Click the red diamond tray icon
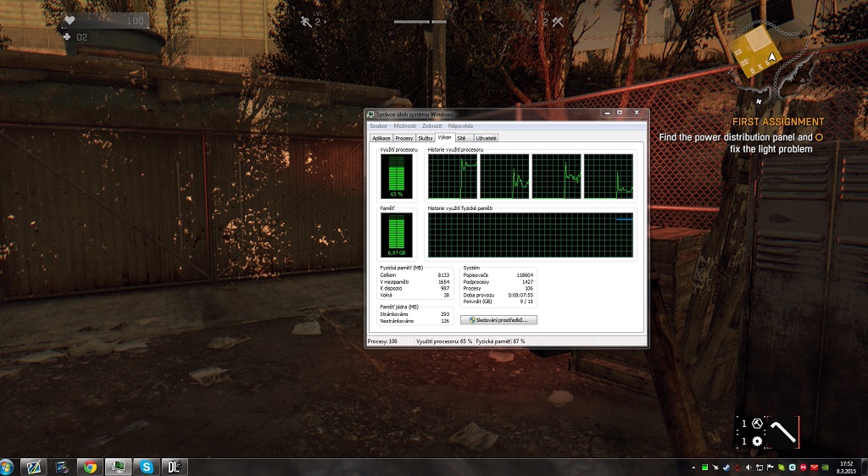Viewport: 868px width, 476px height. coord(738,468)
